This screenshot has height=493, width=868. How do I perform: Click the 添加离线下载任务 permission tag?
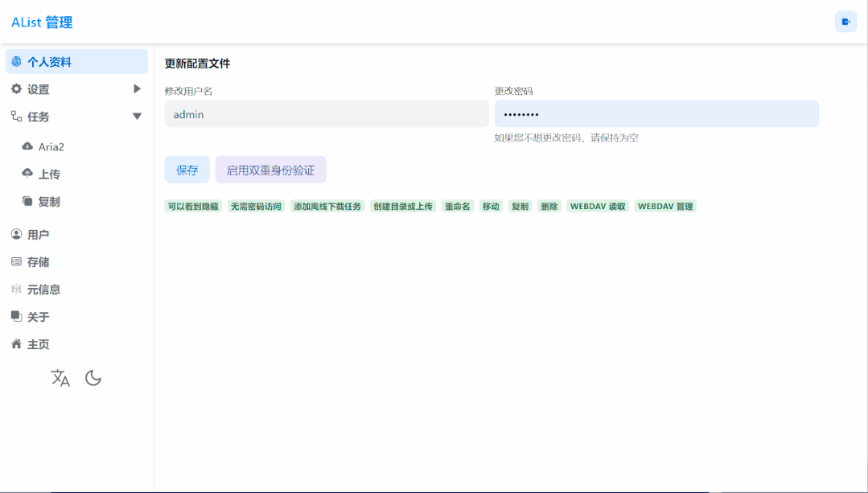(x=327, y=207)
